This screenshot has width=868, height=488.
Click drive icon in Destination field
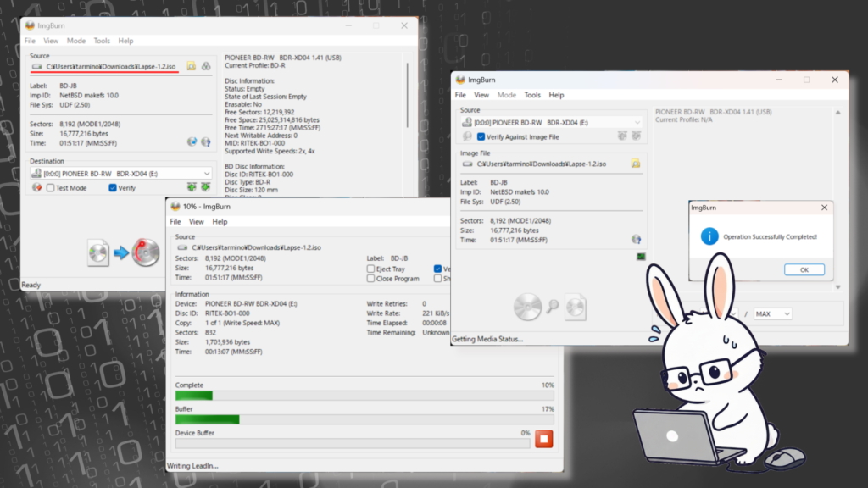coord(36,173)
